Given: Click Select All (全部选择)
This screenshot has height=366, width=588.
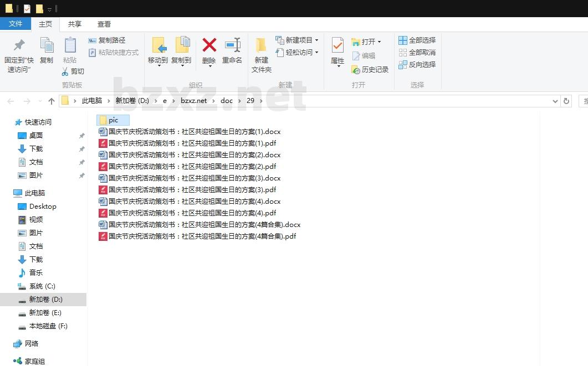Looking at the screenshot, I should coord(417,40).
